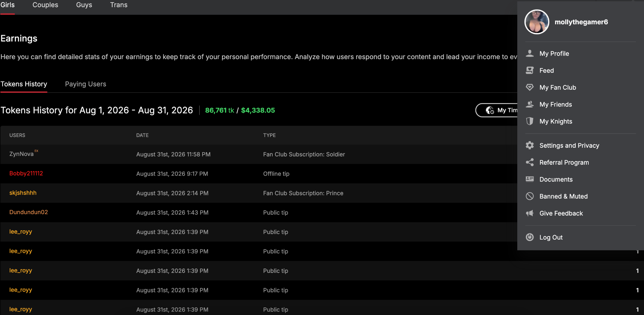This screenshot has height=315, width=644.
Task: Switch to the Girls category tab
Action: coord(8,5)
